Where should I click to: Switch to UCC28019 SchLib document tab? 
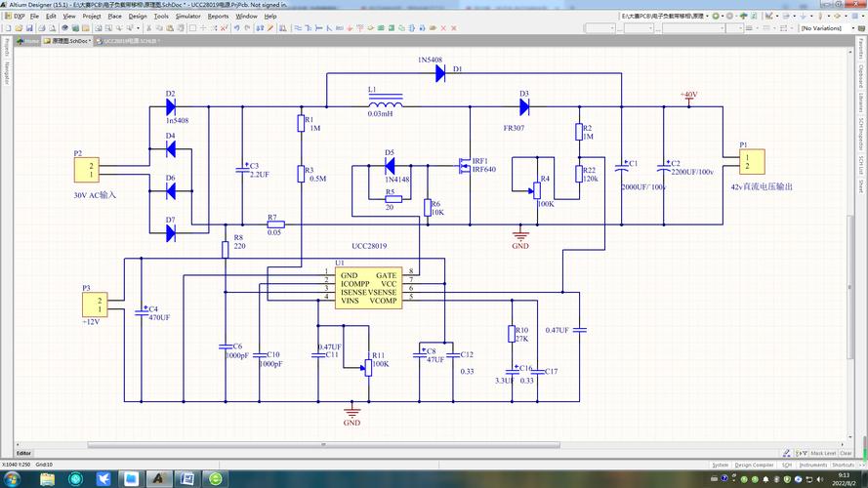click(131, 41)
